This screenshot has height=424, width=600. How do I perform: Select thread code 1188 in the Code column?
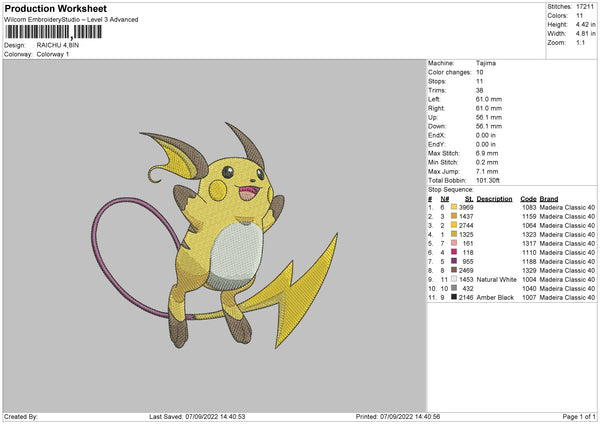click(529, 261)
